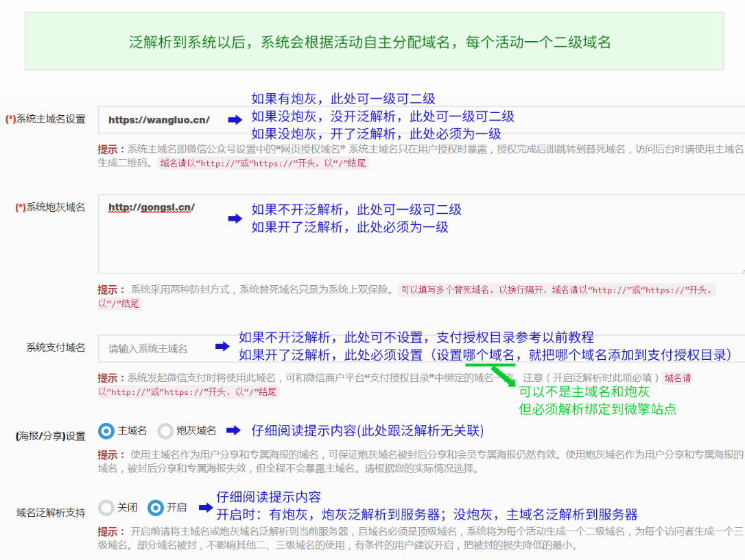Select the 炮灰域名 radio option
This screenshot has height=560, width=745.
[165, 431]
